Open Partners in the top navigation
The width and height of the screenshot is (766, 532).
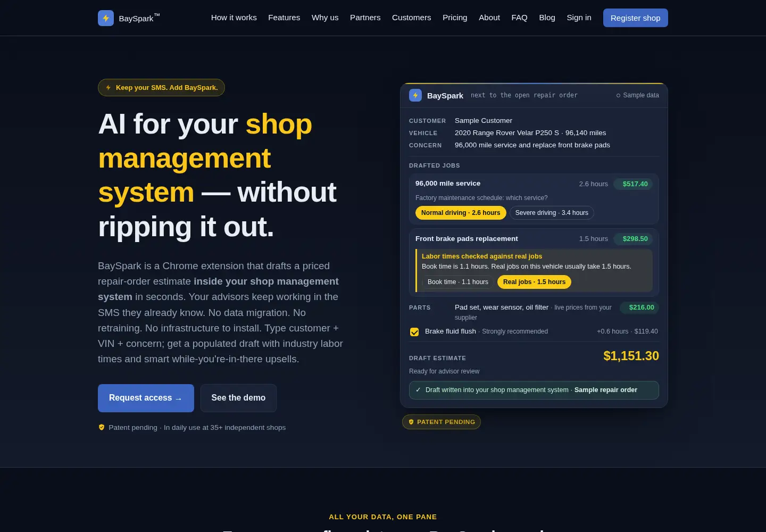tap(365, 18)
